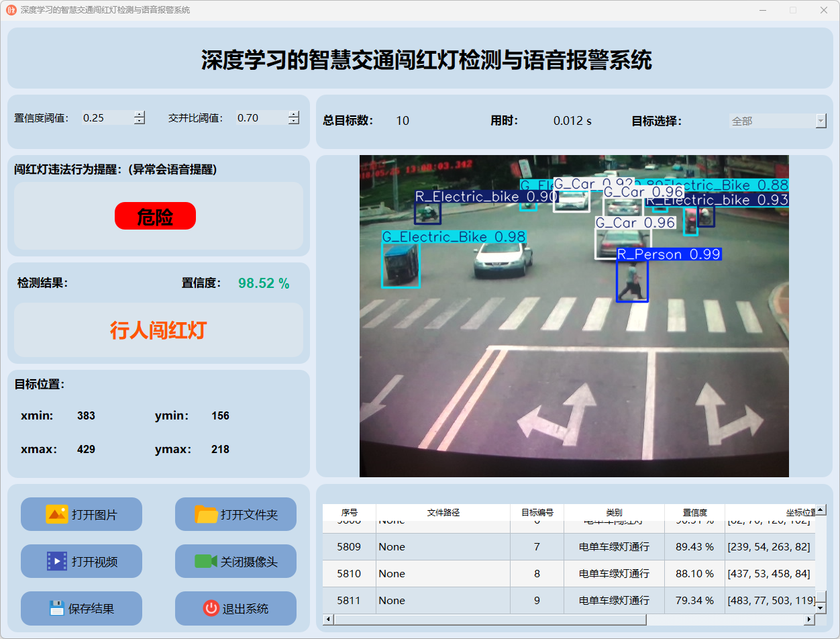Image resolution: width=840 pixels, height=639 pixels.
Task: Click the app logo in title bar
Action: 11,10
